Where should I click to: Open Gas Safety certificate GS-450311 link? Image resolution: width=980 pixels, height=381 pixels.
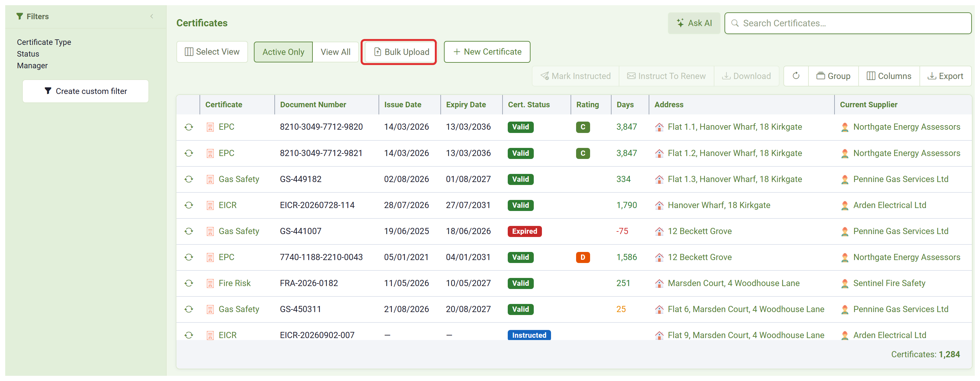[x=239, y=309]
